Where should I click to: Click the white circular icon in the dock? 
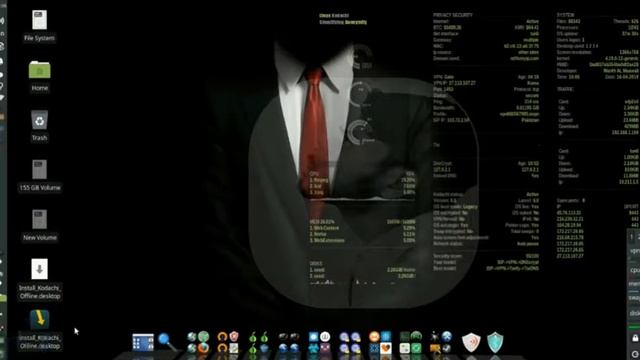[325, 337]
